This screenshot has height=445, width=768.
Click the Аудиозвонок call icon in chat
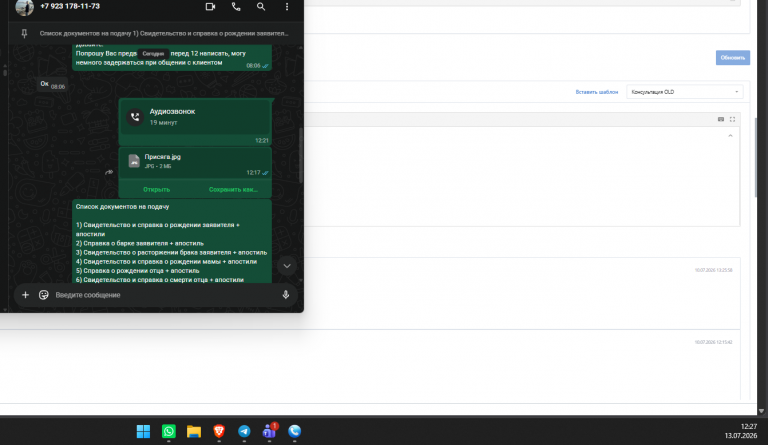click(x=135, y=117)
